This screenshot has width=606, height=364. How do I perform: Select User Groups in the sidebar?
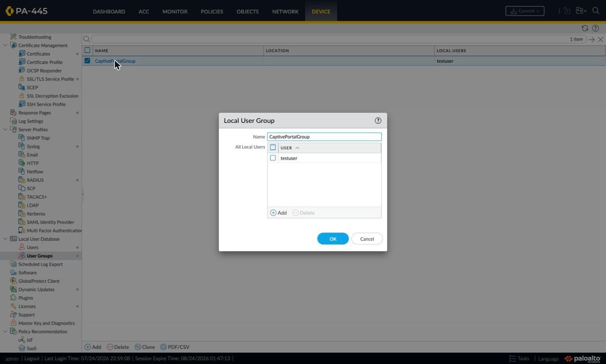pyautogui.click(x=39, y=256)
